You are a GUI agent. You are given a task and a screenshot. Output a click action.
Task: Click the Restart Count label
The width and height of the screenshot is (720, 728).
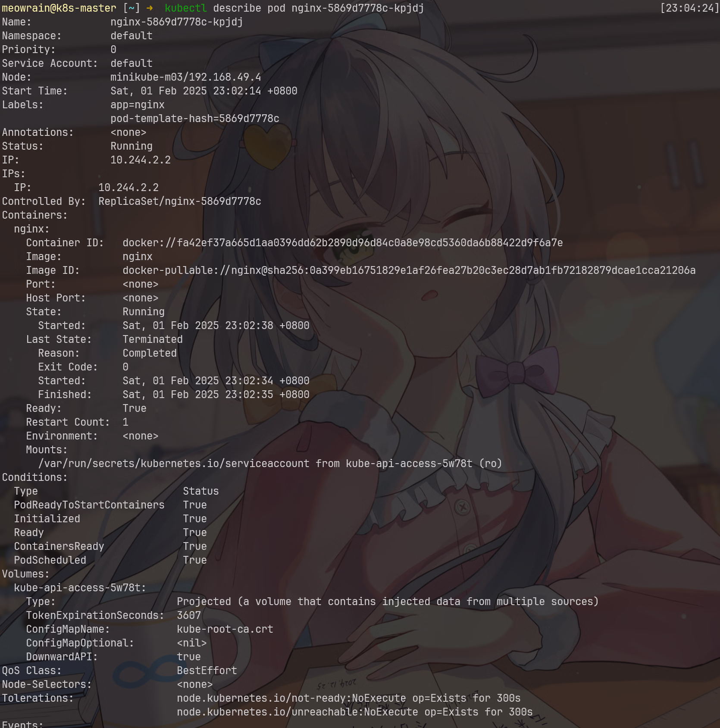(x=68, y=422)
